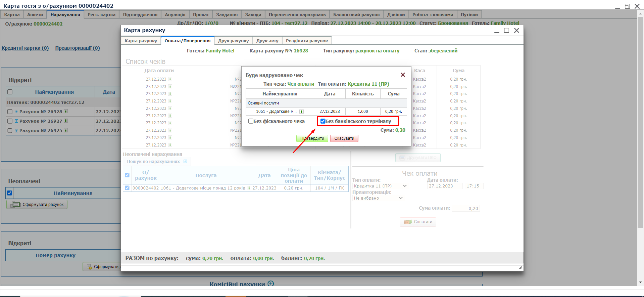This screenshot has height=297, width=644.
Task: Click info icon in unpaid charges row
Action: [x=249, y=188]
